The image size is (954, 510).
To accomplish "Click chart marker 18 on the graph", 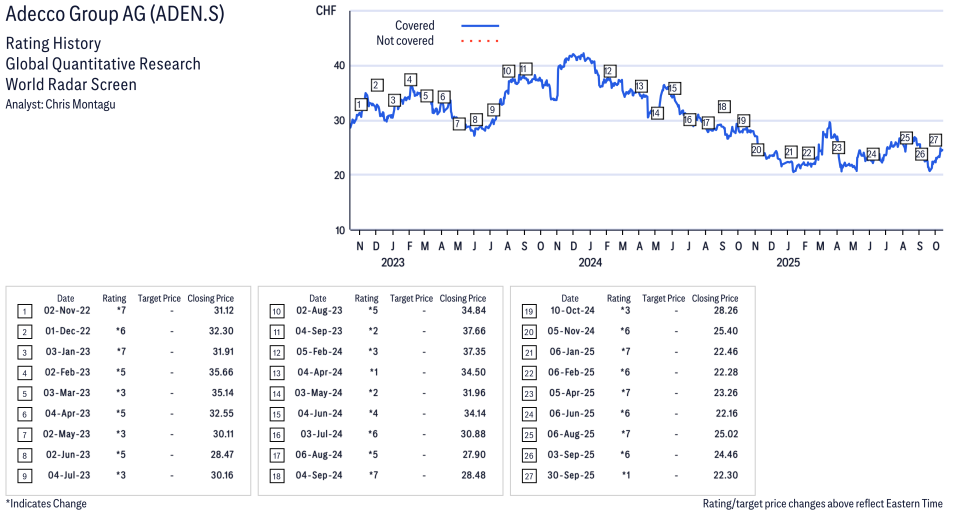I will pyautogui.click(x=723, y=107).
